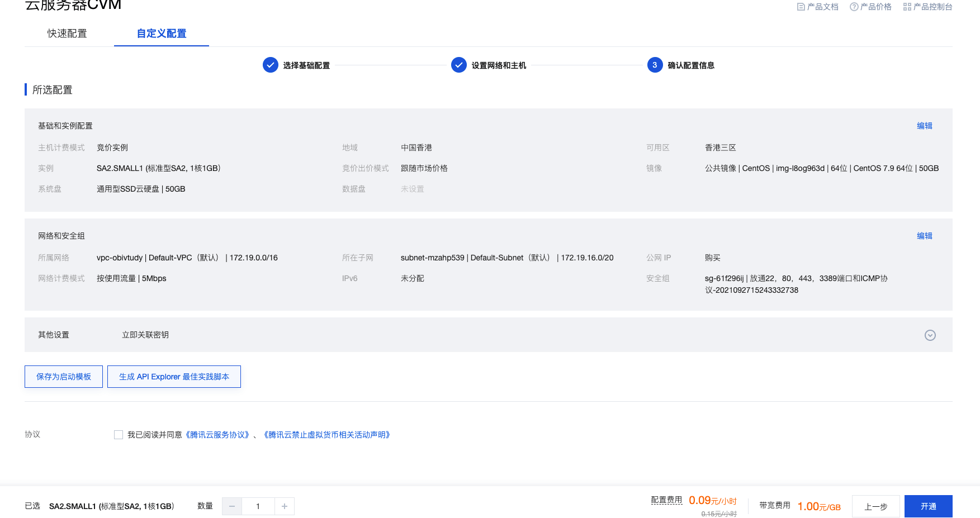980x518 pixels.
Task: Click the 未设置 data disk value
Action: pos(413,189)
